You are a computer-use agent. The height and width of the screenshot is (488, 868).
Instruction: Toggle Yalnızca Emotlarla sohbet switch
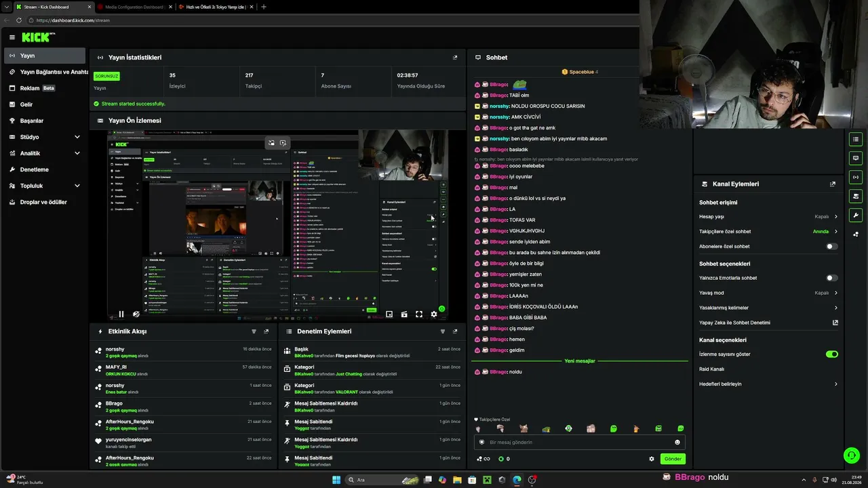pos(831,278)
